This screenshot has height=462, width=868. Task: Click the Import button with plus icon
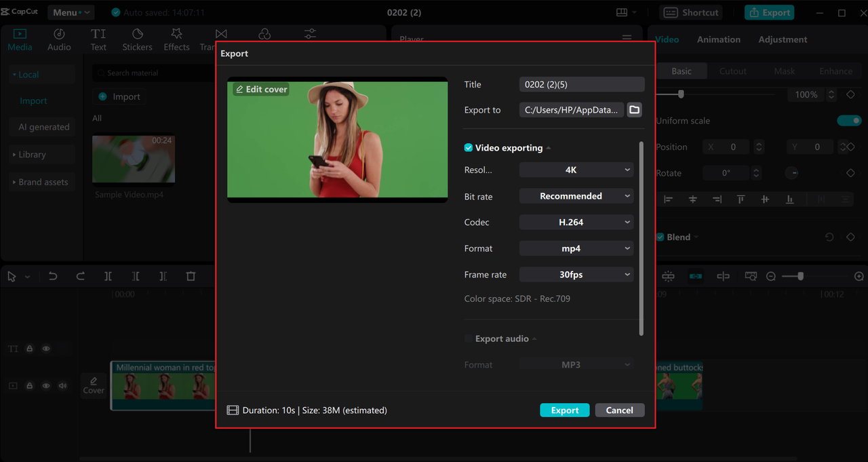tap(119, 97)
